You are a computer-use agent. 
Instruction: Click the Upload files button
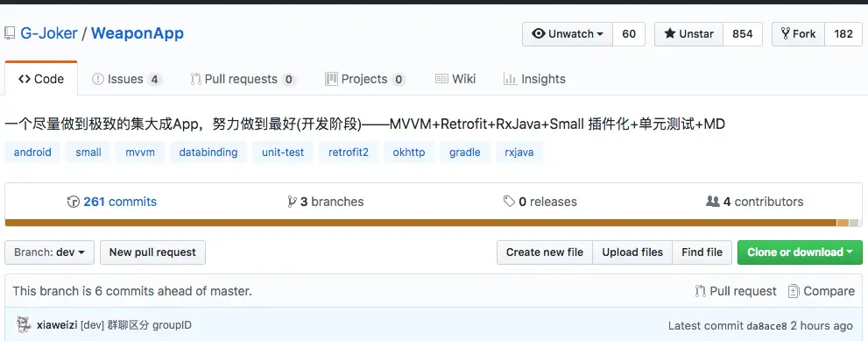[632, 252]
